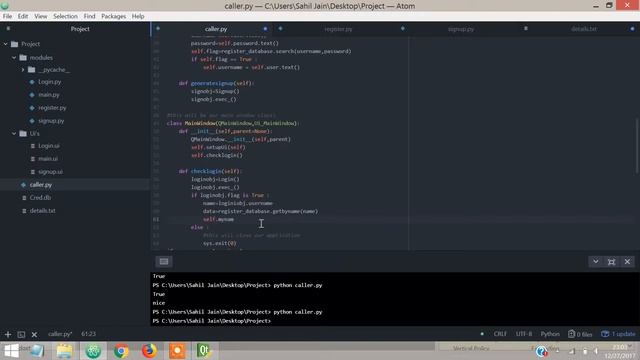
Task: Click the modules folder icon
Action: 23,58
